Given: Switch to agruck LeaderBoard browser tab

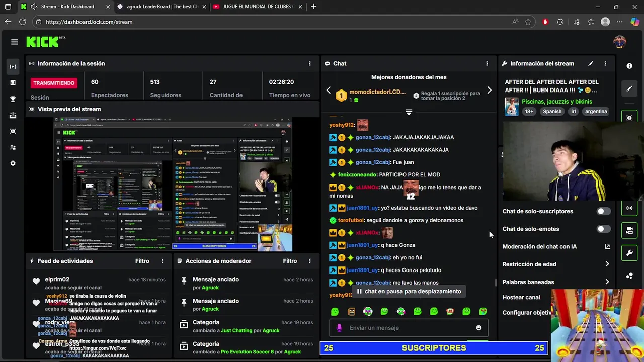Looking at the screenshot, I should pos(163,7).
